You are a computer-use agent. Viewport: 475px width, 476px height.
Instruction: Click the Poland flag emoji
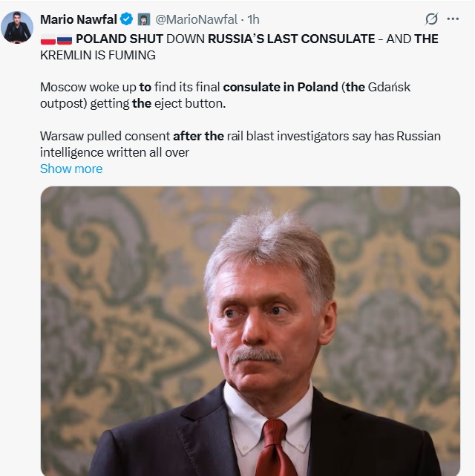[x=47, y=39]
